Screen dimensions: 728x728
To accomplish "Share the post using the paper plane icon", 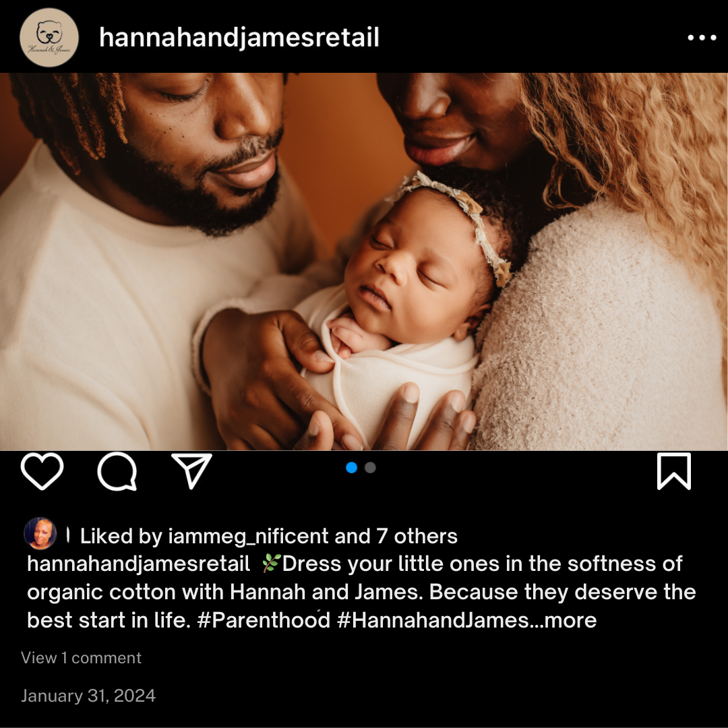I will coord(191,471).
